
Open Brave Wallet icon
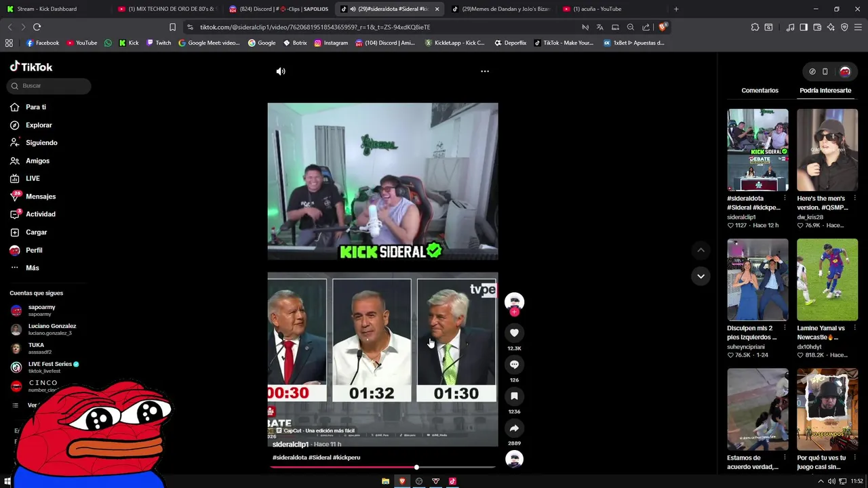tap(817, 27)
